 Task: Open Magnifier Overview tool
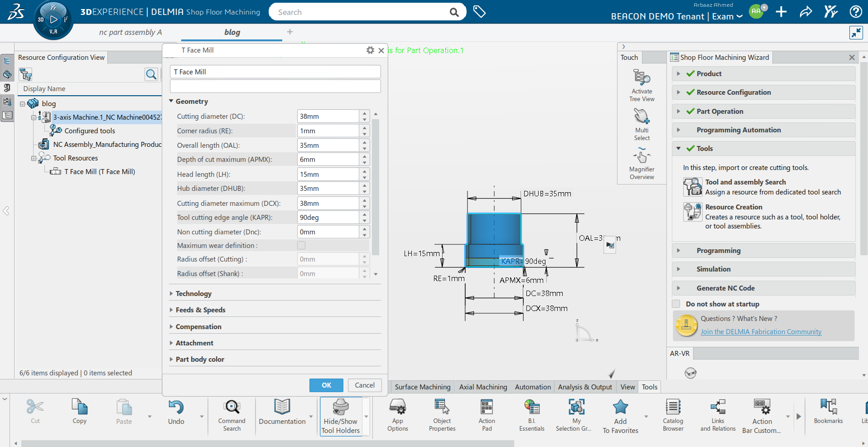[x=641, y=164]
